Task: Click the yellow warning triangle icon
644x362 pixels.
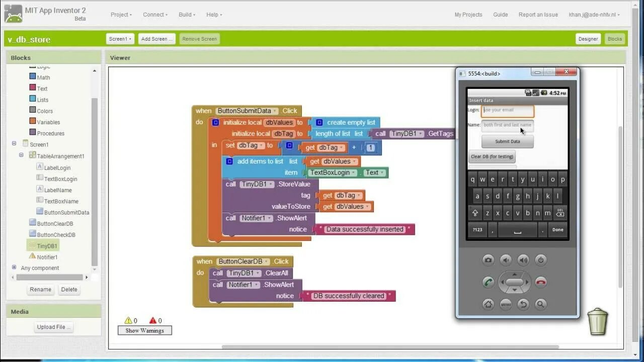Action: point(128,320)
